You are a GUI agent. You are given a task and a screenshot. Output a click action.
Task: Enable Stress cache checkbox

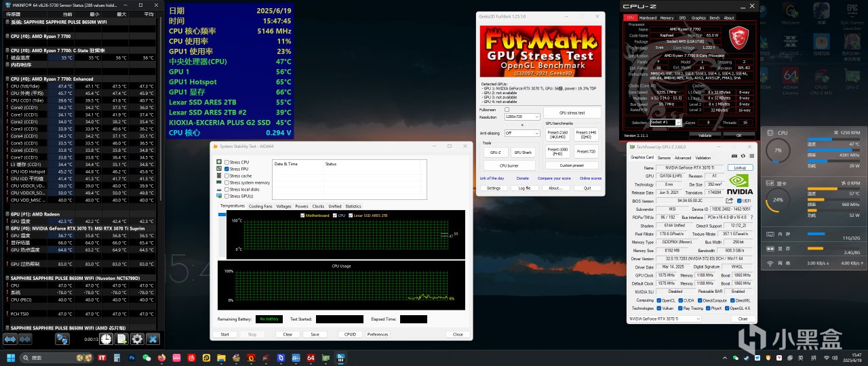226,176
